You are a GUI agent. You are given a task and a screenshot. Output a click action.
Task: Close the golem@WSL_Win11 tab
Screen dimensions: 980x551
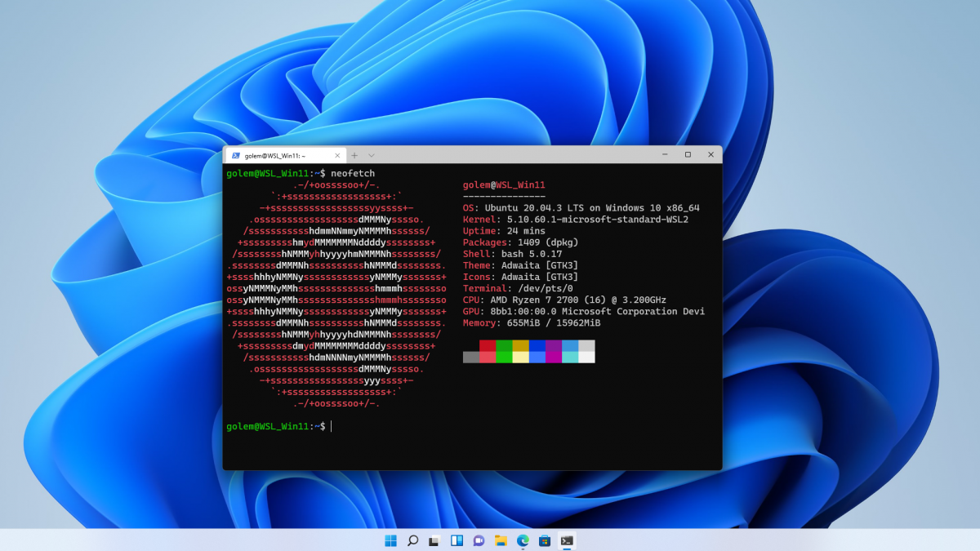click(336, 155)
